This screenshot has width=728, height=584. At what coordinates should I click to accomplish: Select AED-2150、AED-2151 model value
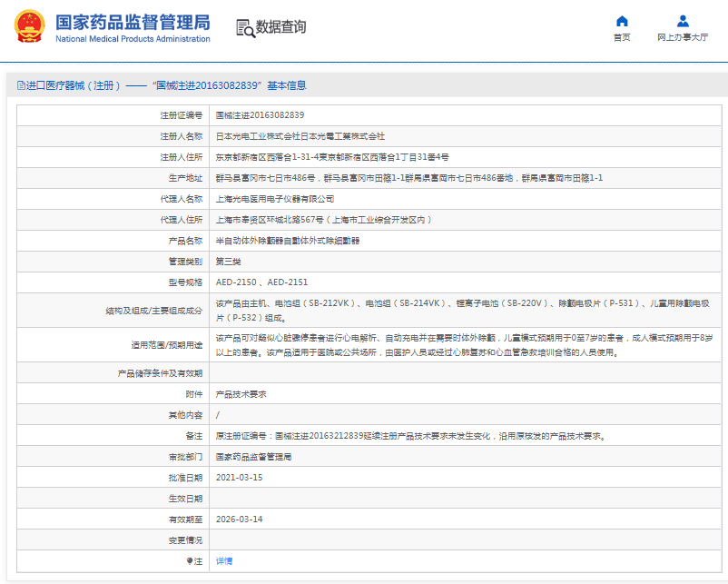coord(261,282)
